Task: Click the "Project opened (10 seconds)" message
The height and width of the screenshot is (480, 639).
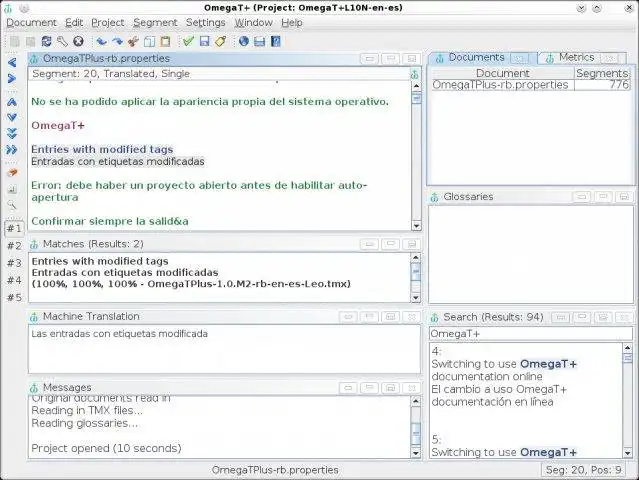Action: (106, 448)
